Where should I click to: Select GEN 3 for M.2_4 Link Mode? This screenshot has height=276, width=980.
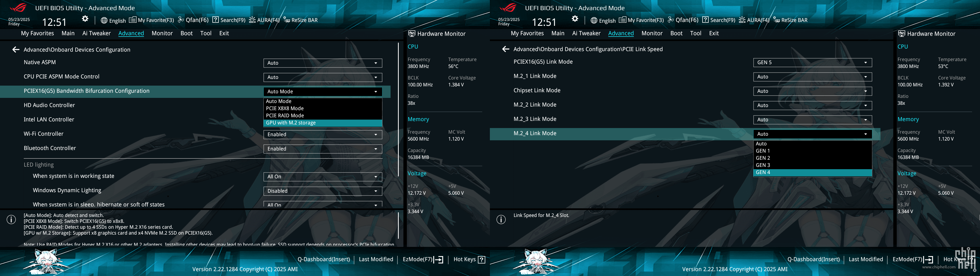(813, 165)
